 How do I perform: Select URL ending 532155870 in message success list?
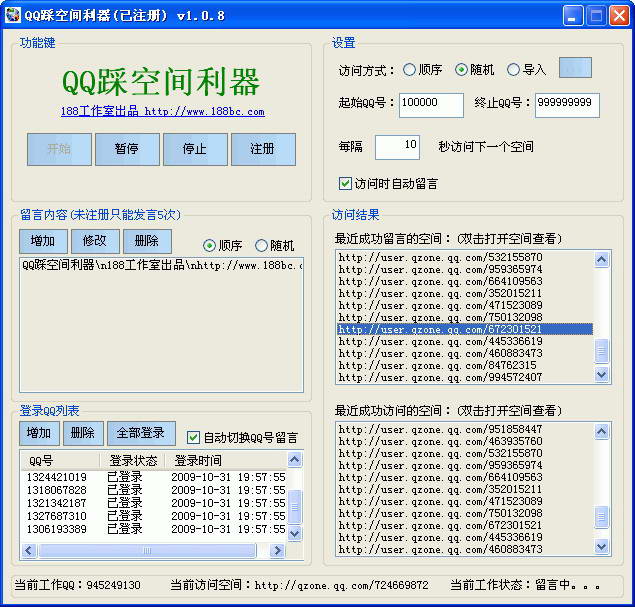465,257
